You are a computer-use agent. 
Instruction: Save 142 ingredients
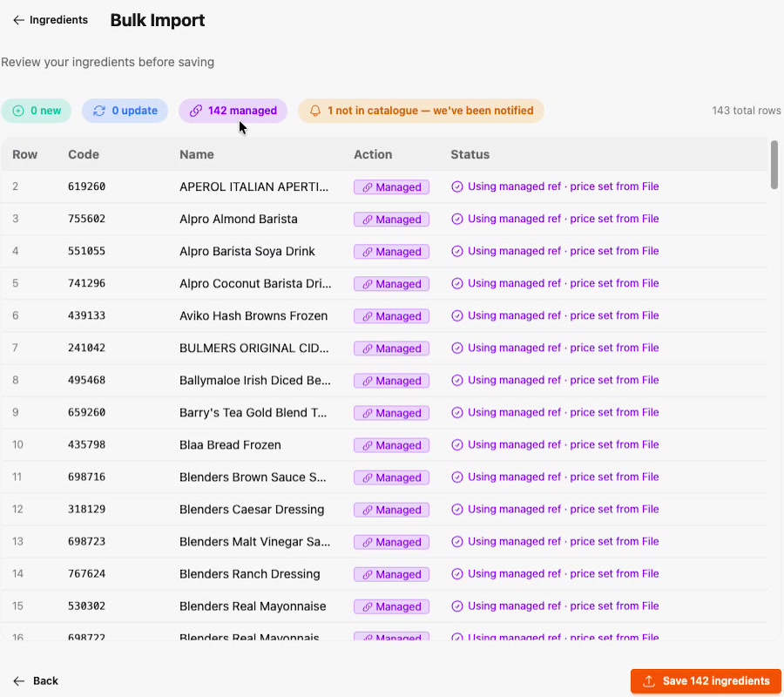(x=706, y=681)
